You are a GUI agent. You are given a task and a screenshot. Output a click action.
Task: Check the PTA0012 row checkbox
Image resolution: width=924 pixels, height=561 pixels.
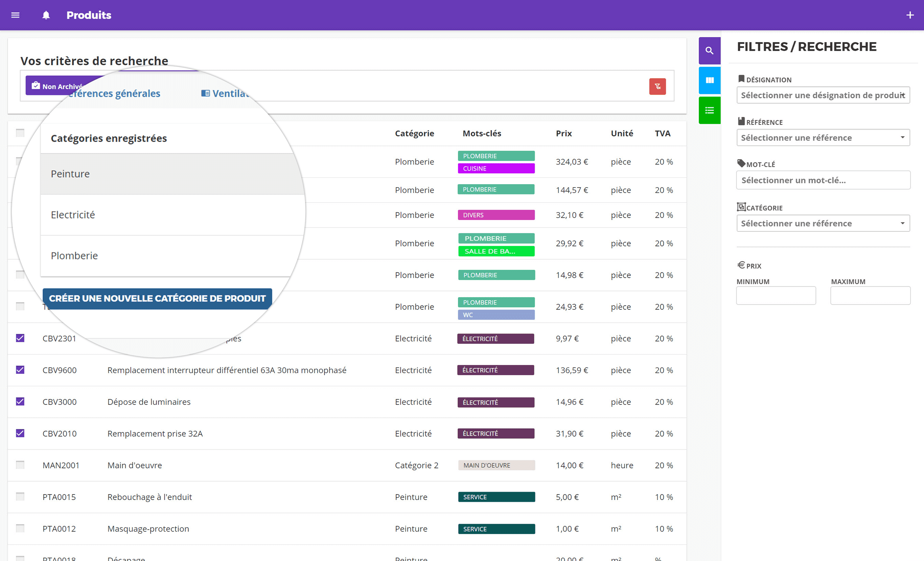[20, 529]
